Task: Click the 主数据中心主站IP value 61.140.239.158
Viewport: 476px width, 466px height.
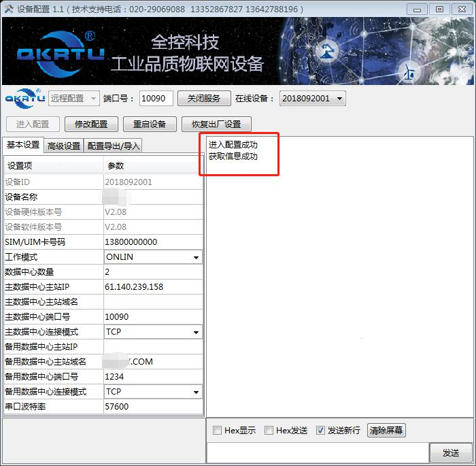Action: click(153, 287)
